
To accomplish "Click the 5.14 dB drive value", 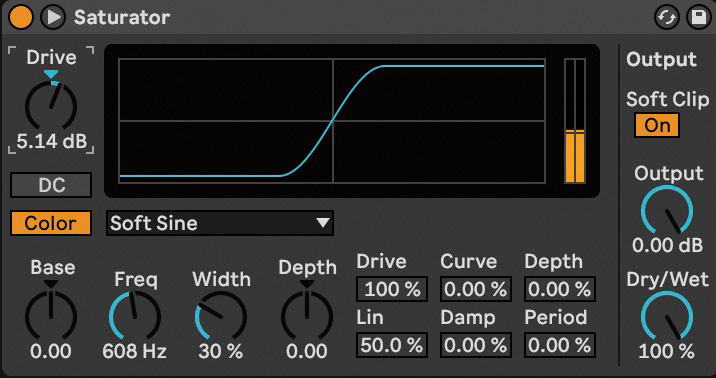I will pos(51,142).
